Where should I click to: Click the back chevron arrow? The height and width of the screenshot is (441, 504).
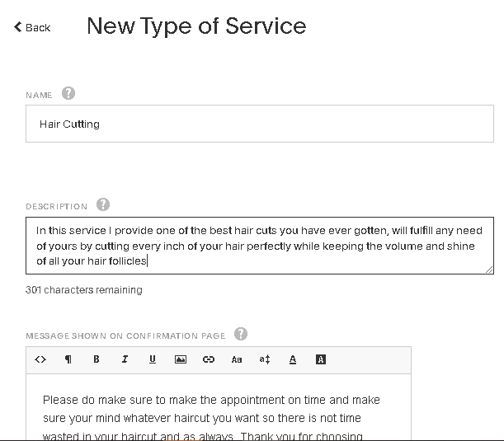pos(18,27)
